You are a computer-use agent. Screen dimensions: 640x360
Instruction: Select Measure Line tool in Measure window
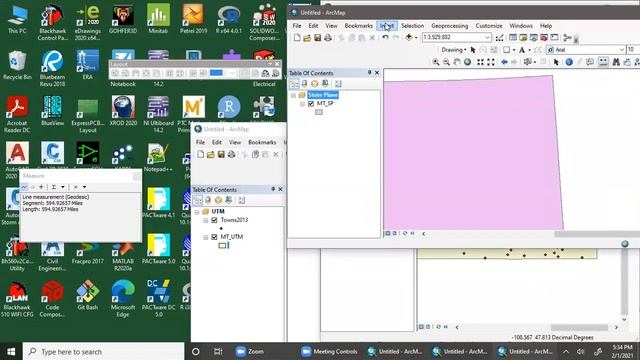click(x=24, y=187)
